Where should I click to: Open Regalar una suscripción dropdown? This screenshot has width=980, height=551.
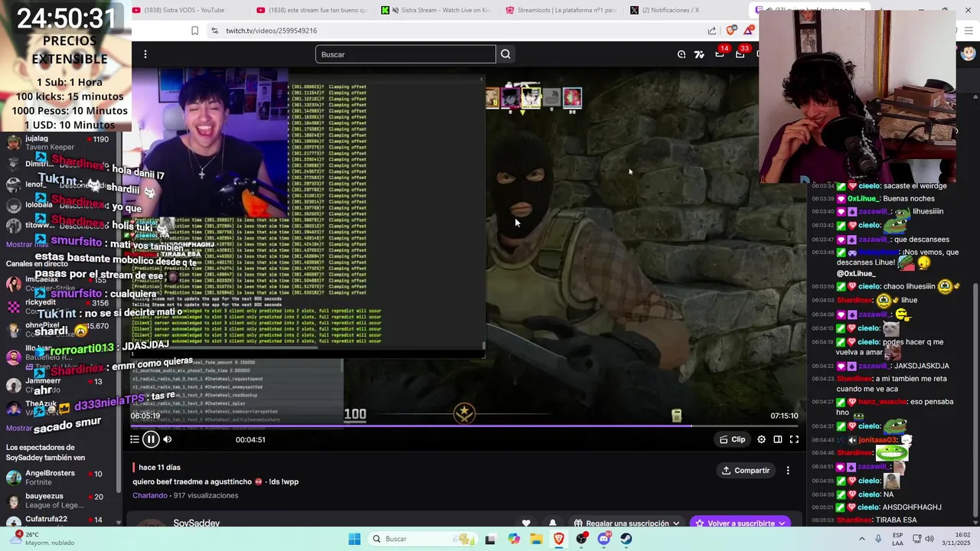pyautogui.click(x=627, y=523)
